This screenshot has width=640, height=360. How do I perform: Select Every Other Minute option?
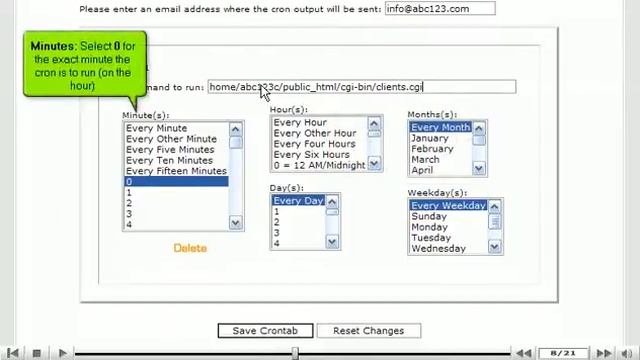pyautogui.click(x=176, y=139)
